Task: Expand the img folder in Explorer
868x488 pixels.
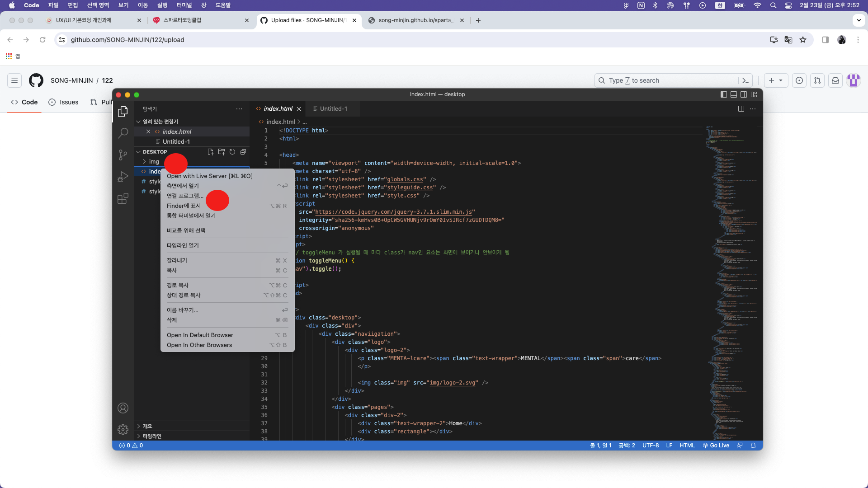Action: (x=154, y=161)
